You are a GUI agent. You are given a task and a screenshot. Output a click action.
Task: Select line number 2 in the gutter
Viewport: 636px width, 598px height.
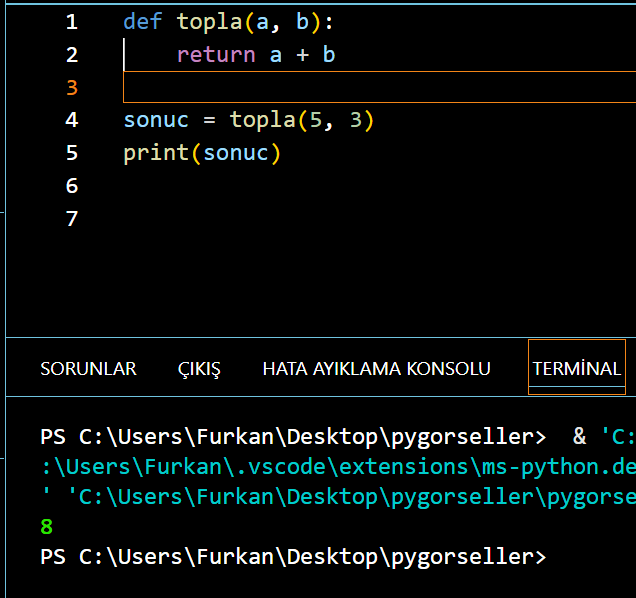pyautogui.click(x=71, y=55)
